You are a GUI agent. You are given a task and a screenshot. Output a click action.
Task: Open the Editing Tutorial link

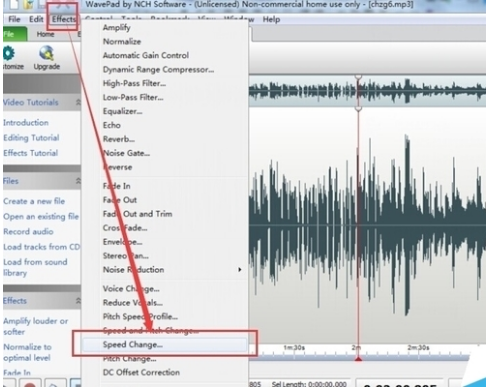(31, 138)
